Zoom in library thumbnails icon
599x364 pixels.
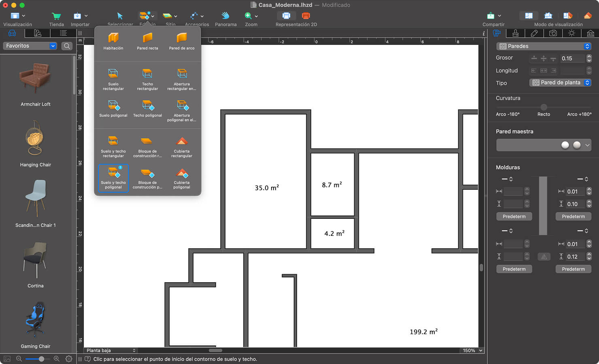tap(56, 359)
